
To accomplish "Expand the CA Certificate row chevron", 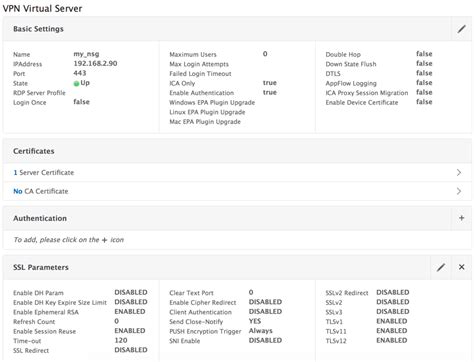I will pos(459,191).
